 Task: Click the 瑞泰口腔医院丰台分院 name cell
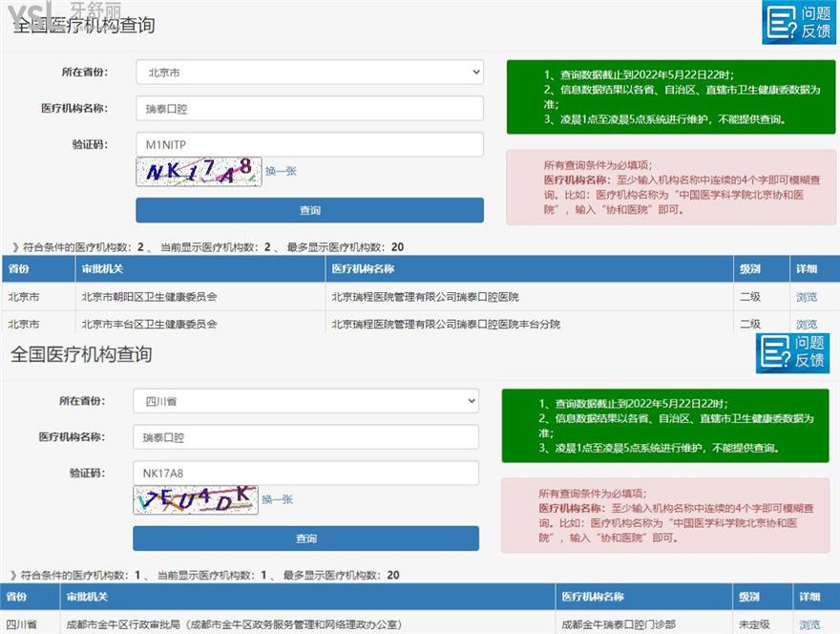tap(529, 323)
